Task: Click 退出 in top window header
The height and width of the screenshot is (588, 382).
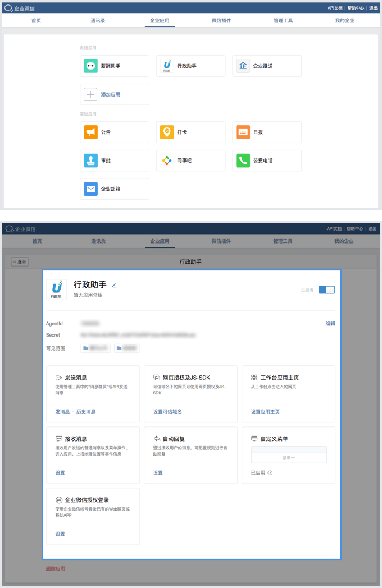Action: click(373, 8)
